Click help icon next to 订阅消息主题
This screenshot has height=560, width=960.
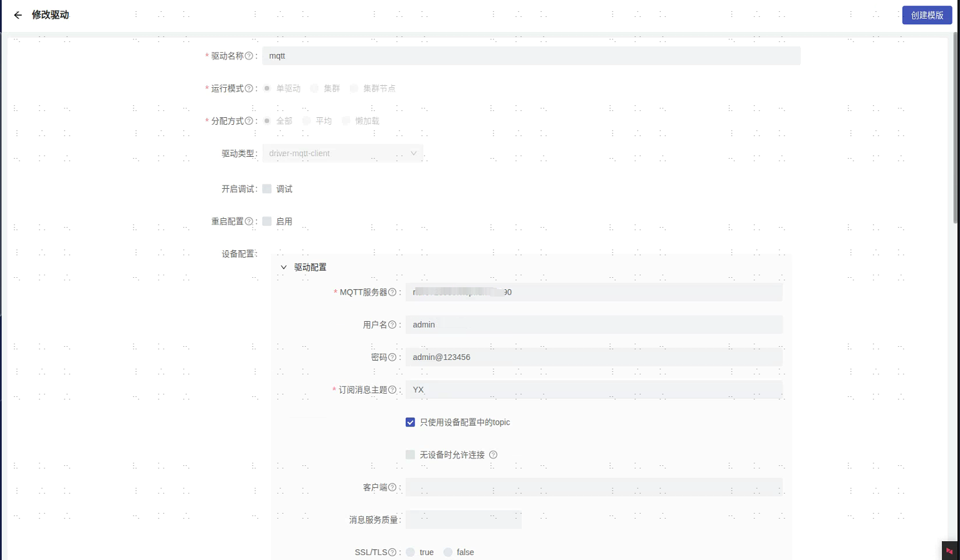pos(392,390)
